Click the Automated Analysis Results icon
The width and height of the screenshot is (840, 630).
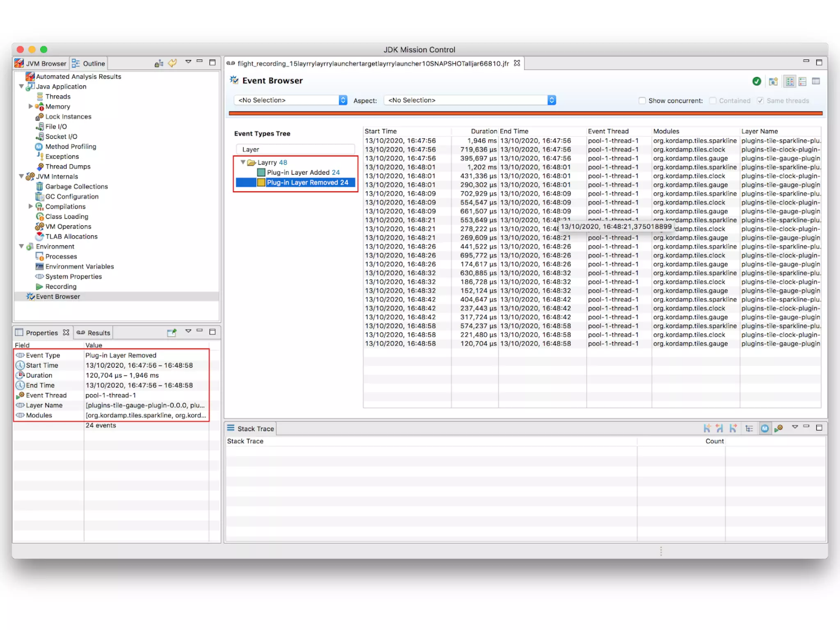tap(30, 76)
